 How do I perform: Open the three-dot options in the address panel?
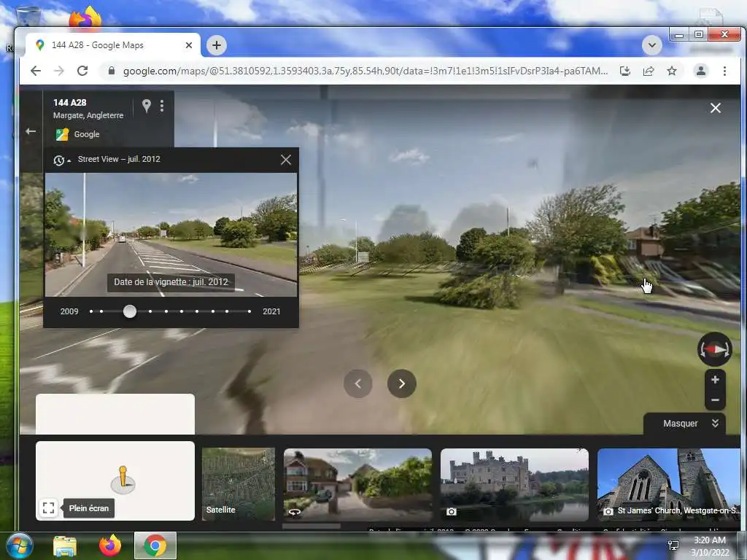[x=162, y=106]
